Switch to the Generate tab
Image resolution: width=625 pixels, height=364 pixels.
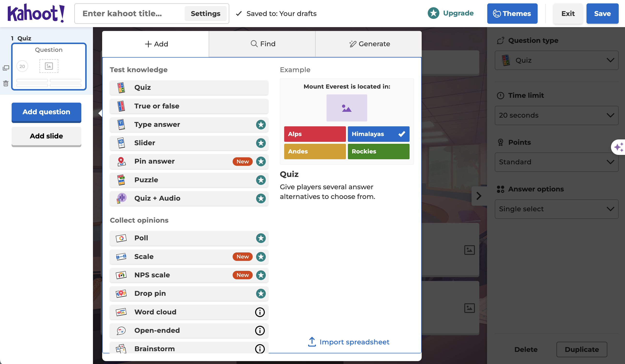click(369, 44)
